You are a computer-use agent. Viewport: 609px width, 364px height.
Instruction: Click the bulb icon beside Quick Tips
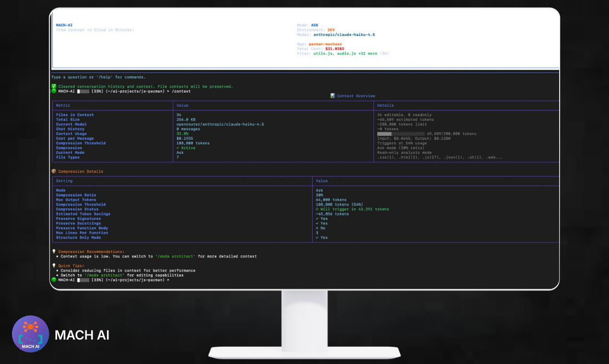click(54, 265)
